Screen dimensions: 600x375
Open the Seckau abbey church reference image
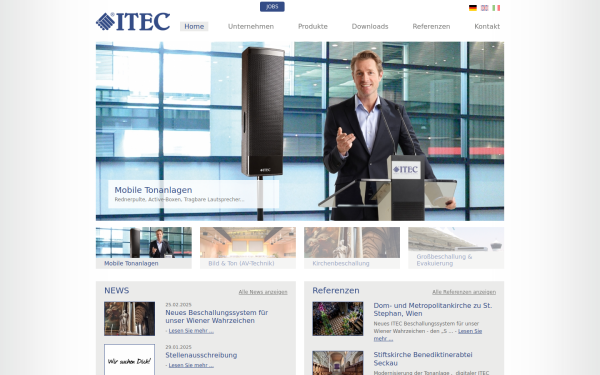coord(338,363)
